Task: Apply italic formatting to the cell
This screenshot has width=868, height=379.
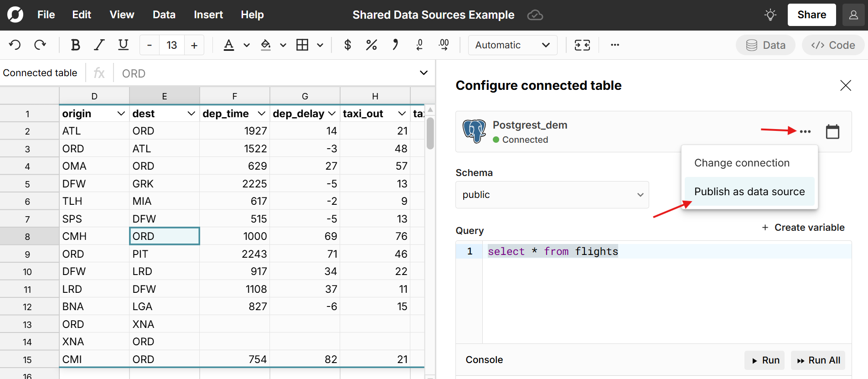Action: (99, 45)
